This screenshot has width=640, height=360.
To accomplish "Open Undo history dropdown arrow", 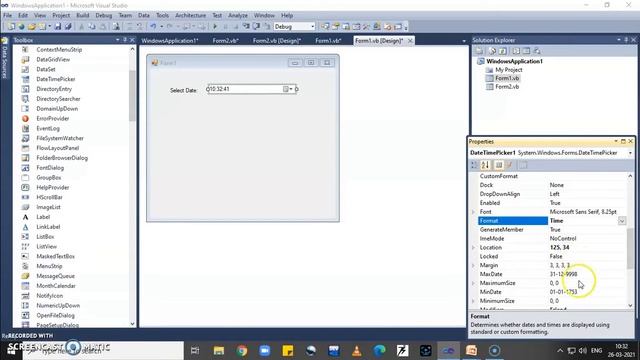I will pyautogui.click(x=162, y=27).
